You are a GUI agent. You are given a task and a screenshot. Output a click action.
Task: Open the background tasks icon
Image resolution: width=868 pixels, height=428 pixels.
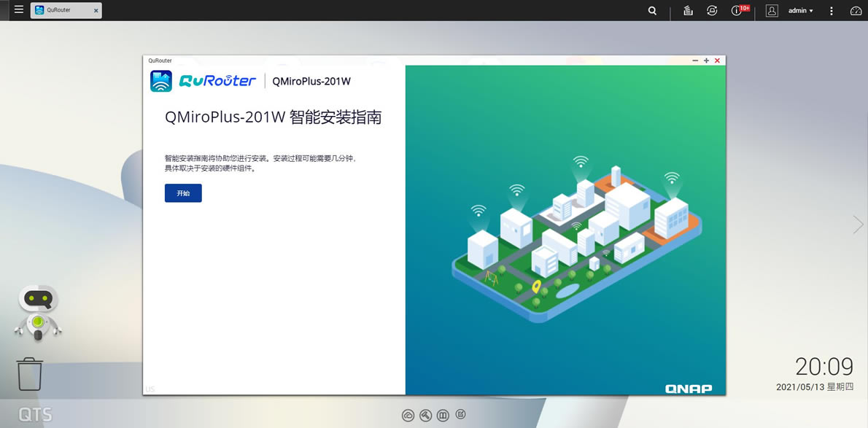click(x=688, y=10)
